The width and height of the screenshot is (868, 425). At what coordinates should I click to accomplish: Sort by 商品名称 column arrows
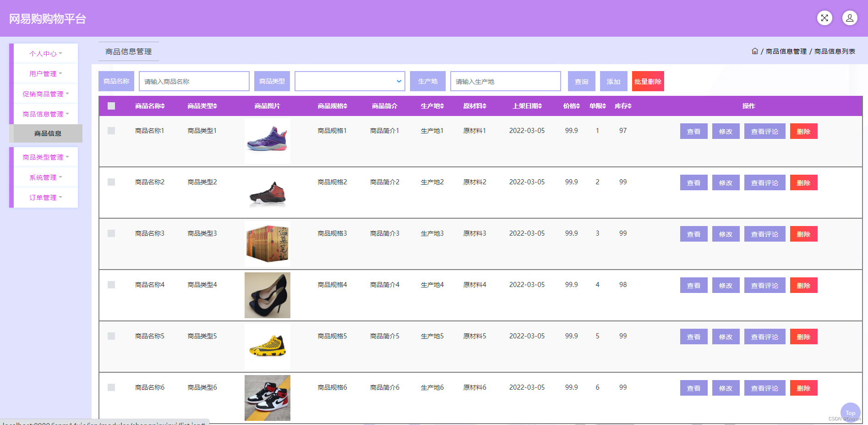coord(163,106)
